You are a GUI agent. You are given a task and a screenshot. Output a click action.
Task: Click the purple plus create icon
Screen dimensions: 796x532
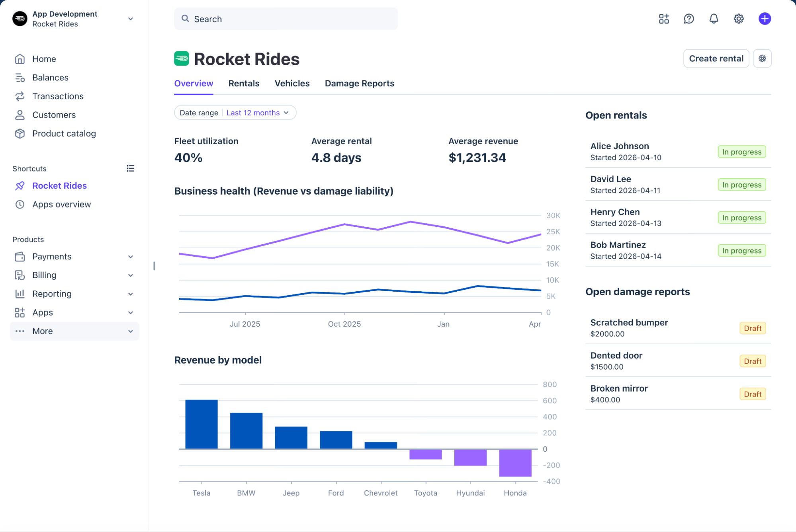[x=765, y=19]
